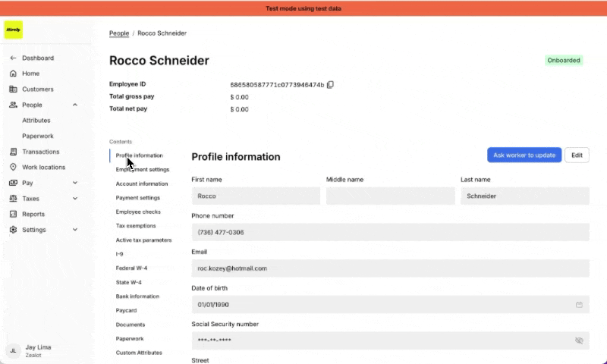Jump to State W-4 in Contents
Image resolution: width=607 pixels, height=364 pixels.
coord(128,282)
